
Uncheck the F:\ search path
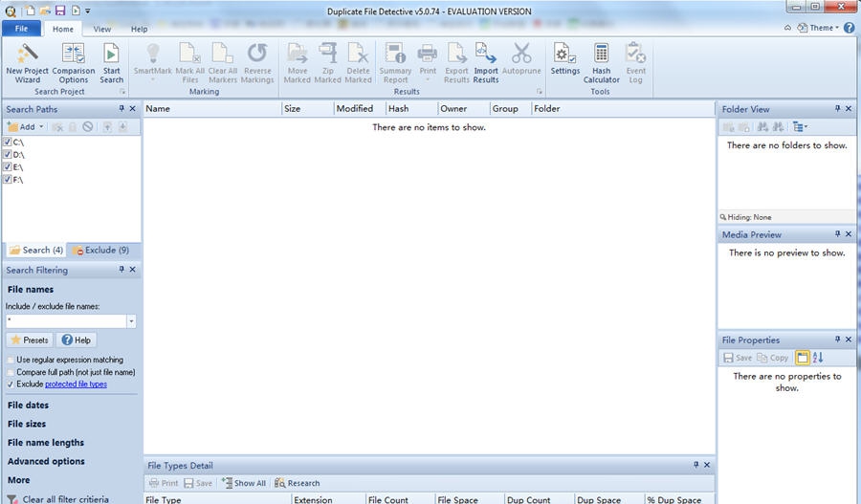click(x=7, y=180)
